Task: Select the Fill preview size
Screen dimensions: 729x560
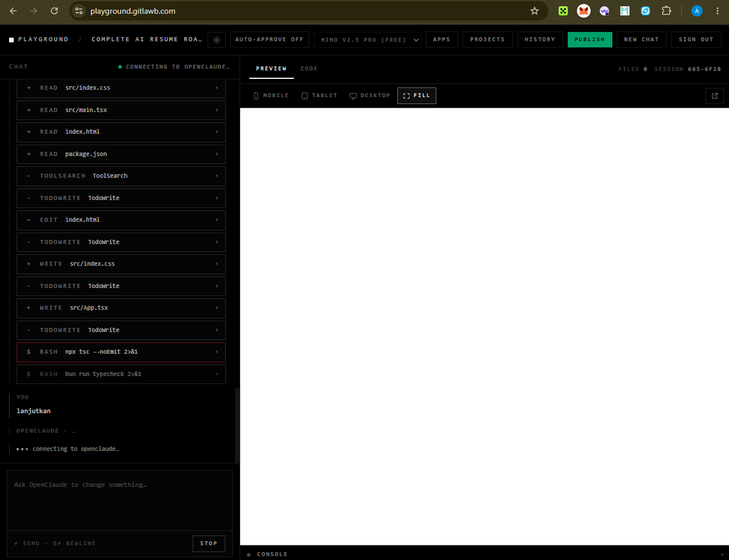Action: 417,95
